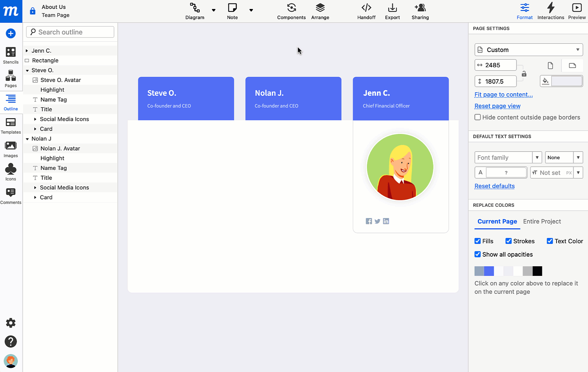Open the Export options
The width and height of the screenshot is (588, 372).
point(392,10)
